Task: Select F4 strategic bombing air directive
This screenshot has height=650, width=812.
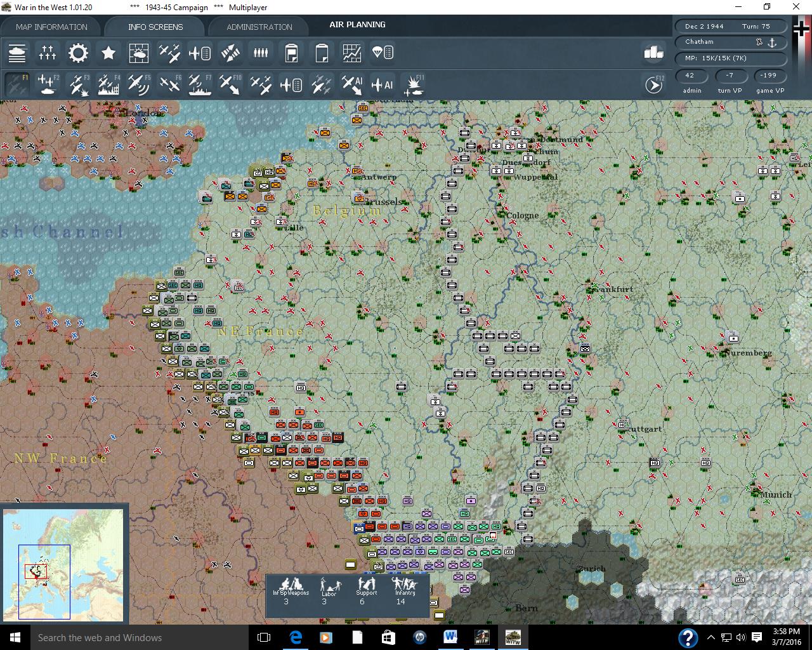Action: coord(108,84)
